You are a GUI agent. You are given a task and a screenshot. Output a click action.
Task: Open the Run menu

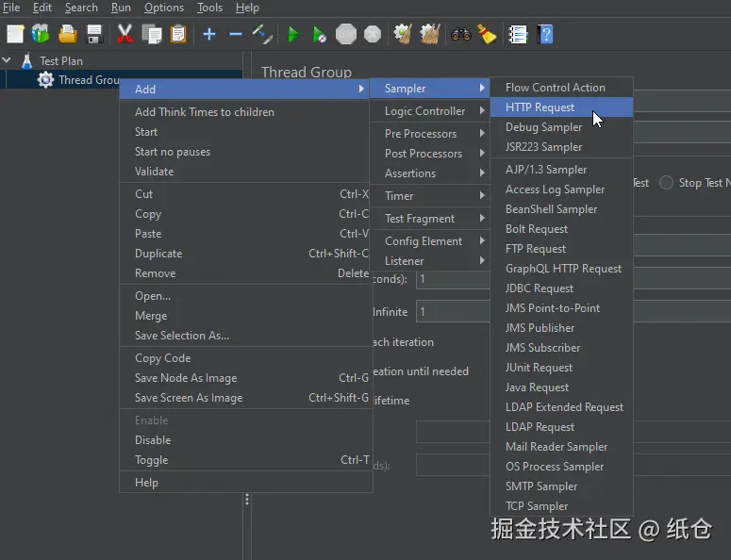point(121,8)
